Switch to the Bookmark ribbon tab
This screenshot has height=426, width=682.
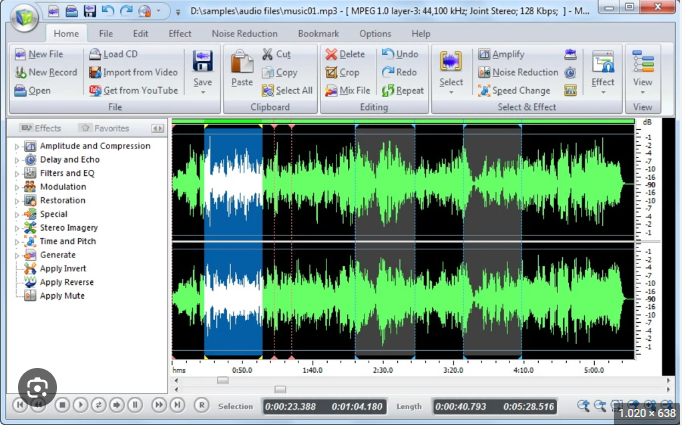(x=317, y=33)
